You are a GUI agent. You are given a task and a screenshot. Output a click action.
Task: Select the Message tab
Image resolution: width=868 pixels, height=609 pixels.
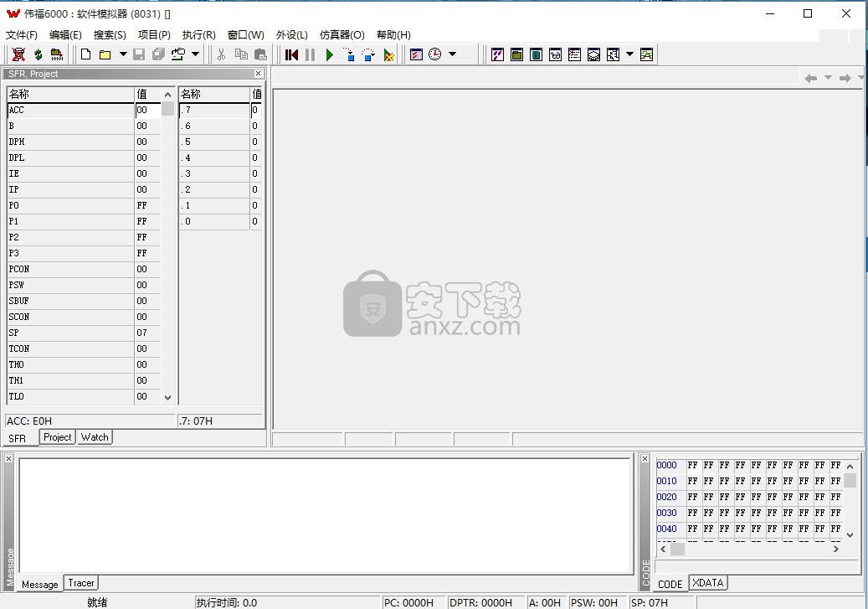(40, 584)
